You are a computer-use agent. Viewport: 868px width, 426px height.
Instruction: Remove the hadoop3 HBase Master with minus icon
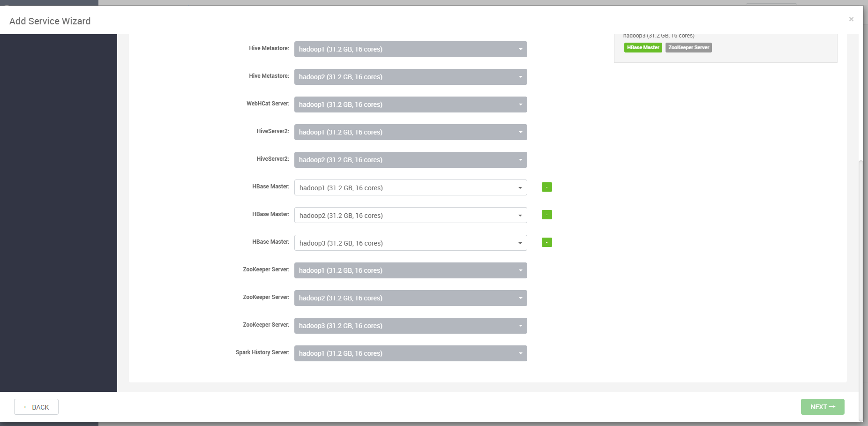(x=546, y=242)
